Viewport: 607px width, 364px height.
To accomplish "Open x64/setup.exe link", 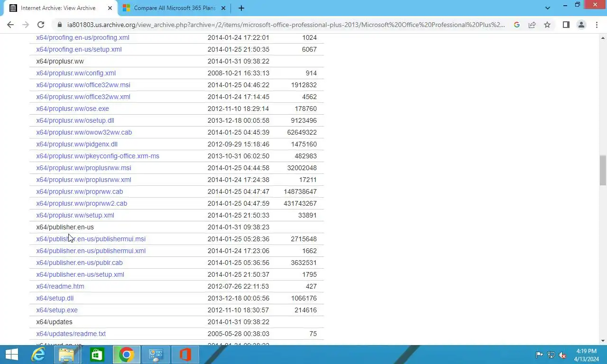I will click(57, 310).
